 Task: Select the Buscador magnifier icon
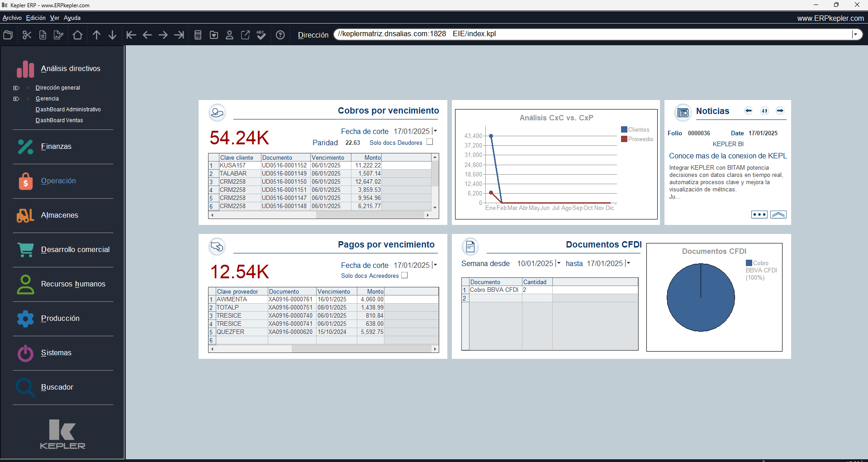tap(25, 388)
